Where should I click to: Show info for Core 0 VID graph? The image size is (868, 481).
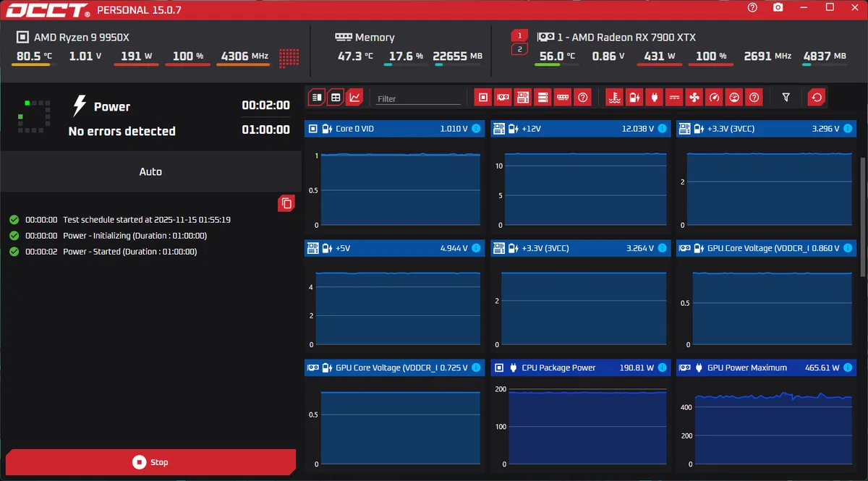click(x=476, y=129)
